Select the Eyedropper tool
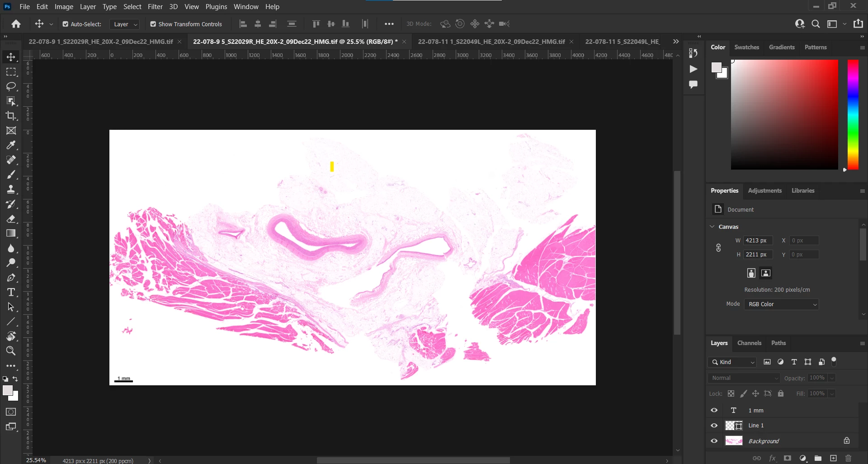868x464 pixels. (x=11, y=145)
